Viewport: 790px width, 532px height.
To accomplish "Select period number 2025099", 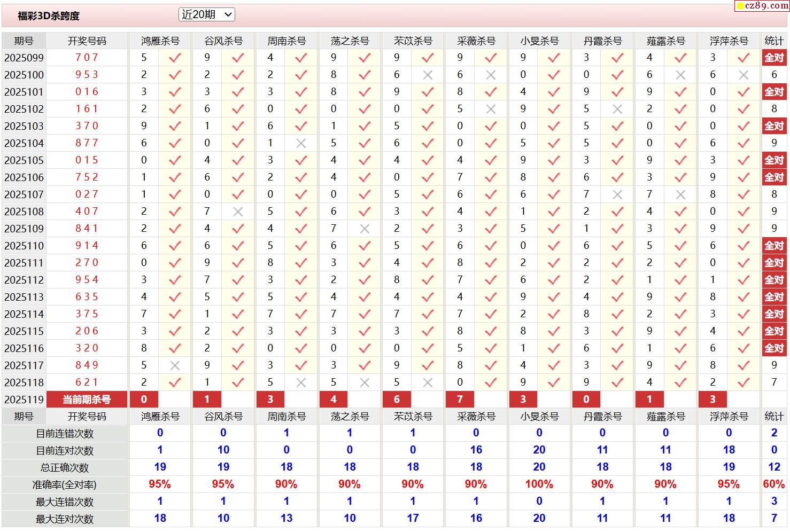I will tap(24, 58).
